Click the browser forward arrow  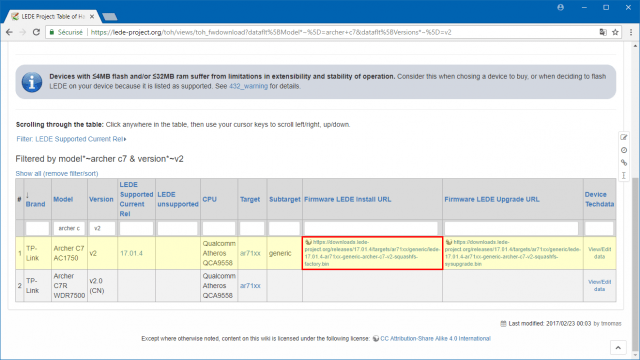click(x=23, y=32)
